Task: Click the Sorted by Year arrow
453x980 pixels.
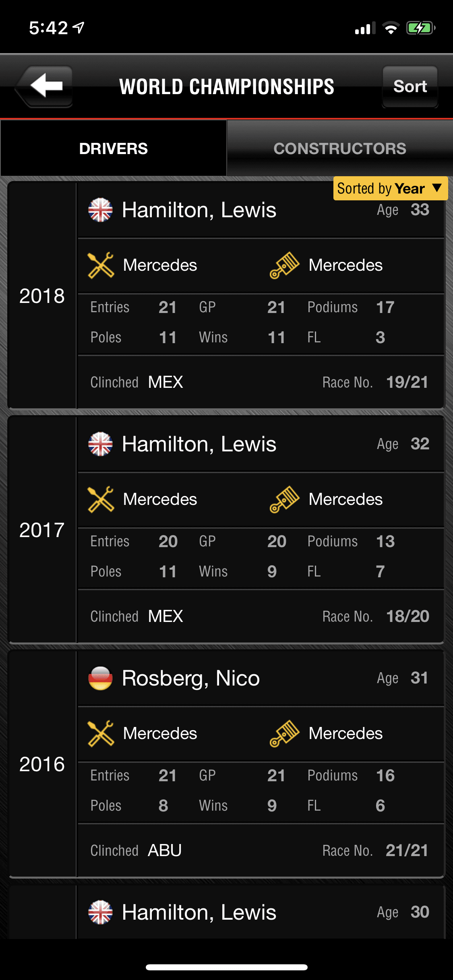Action: click(437, 188)
